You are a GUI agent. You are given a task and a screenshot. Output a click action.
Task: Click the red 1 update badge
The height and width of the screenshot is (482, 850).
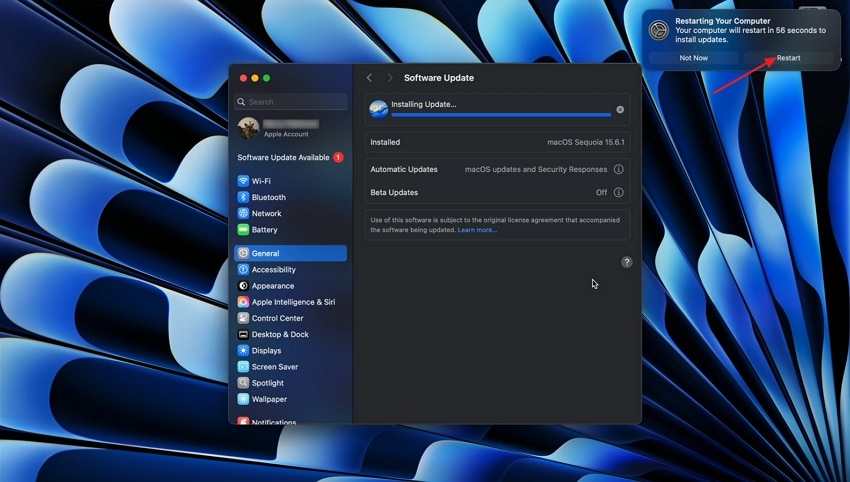[338, 157]
